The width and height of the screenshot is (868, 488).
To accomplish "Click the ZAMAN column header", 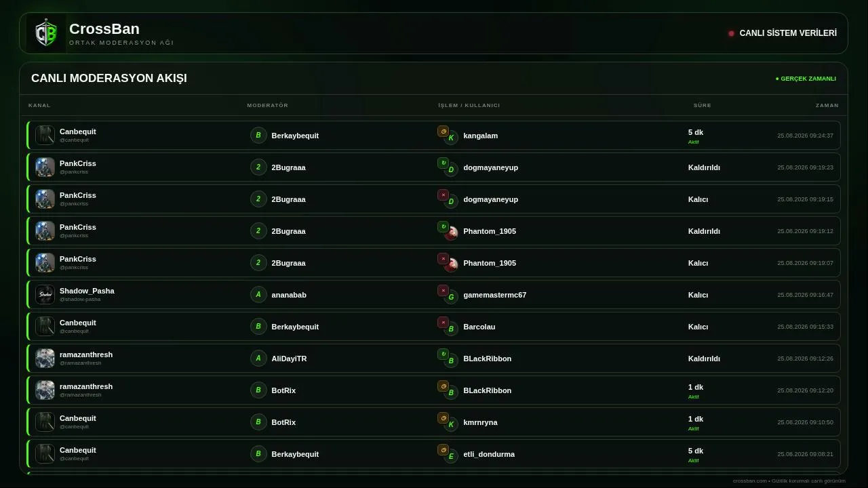I will point(827,106).
